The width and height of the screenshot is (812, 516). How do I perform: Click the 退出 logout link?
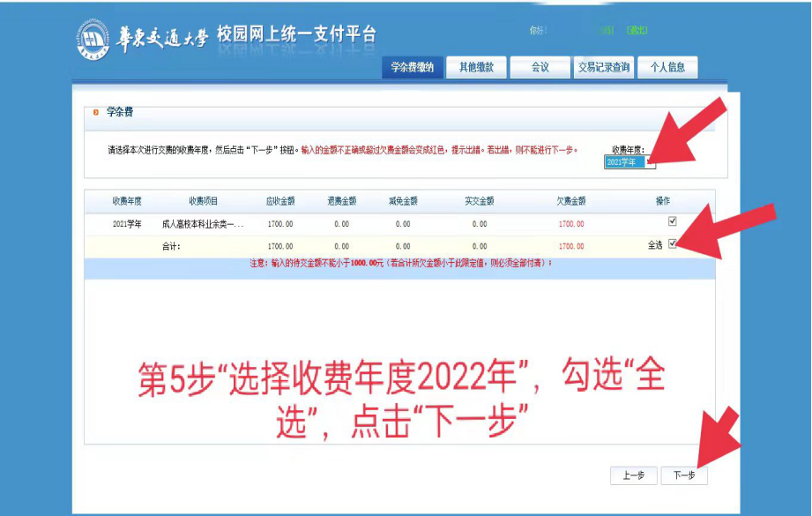(x=637, y=30)
